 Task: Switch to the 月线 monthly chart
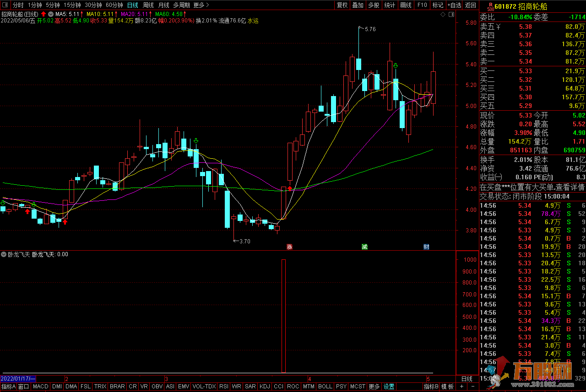pyautogui.click(x=163, y=5)
